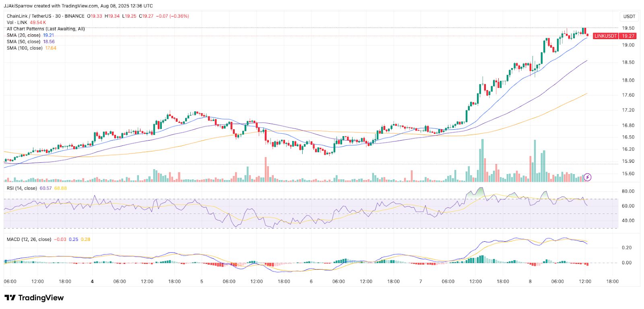Click the TradingView logo icon
The height and width of the screenshot is (309, 644).
(10, 298)
